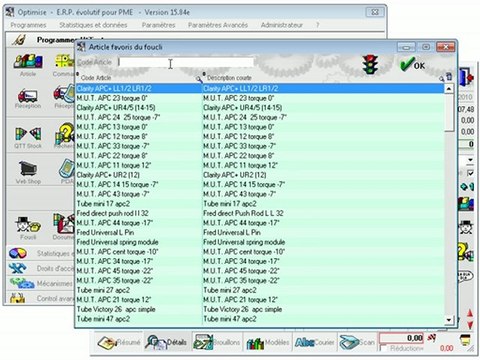
Task: Click the traffic light icon
Action: pos(370,64)
